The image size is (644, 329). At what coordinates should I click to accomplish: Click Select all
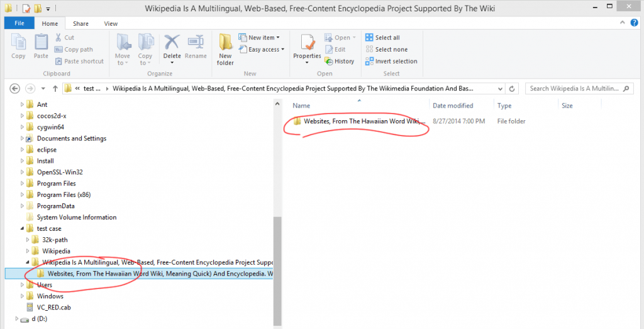tap(382, 37)
